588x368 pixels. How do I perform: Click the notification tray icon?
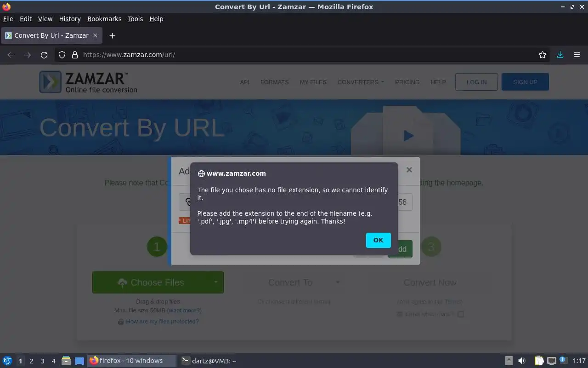point(564,361)
